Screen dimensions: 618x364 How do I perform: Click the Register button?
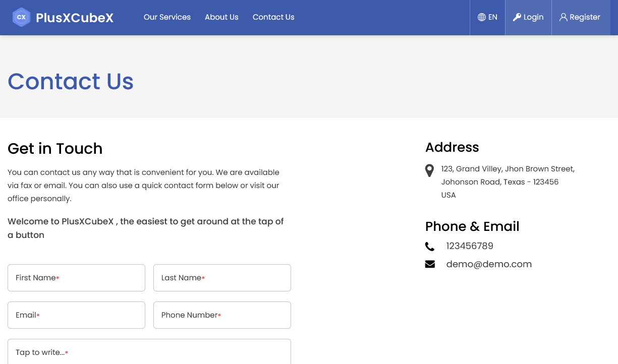(581, 17)
